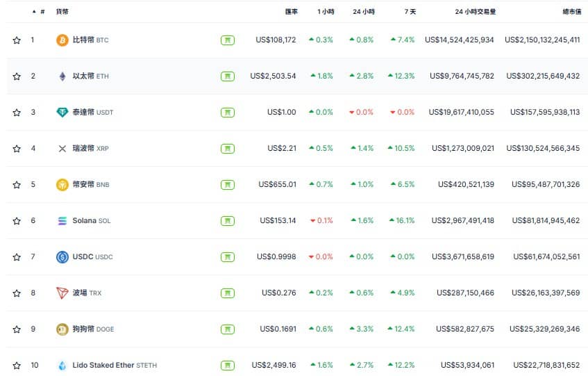The height and width of the screenshot is (376, 588).
Task: Open the Dogecoin logo
Action: tap(62, 329)
